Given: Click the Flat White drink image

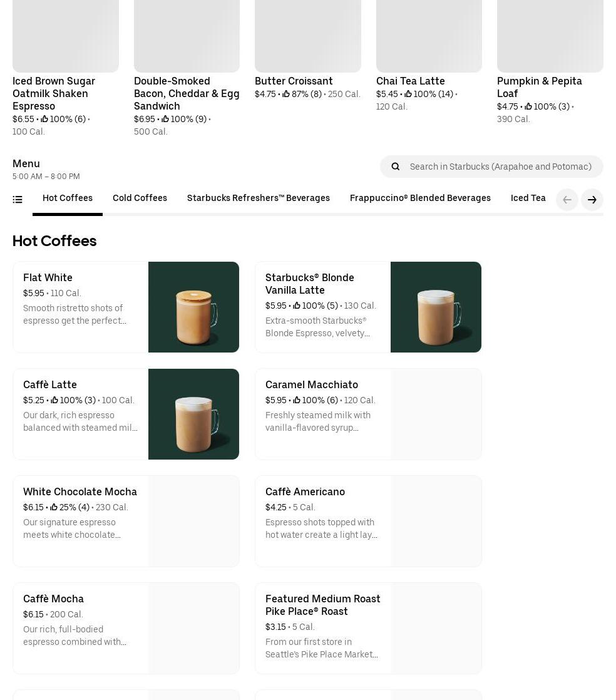Looking at the screenshot, I should 193,307.
